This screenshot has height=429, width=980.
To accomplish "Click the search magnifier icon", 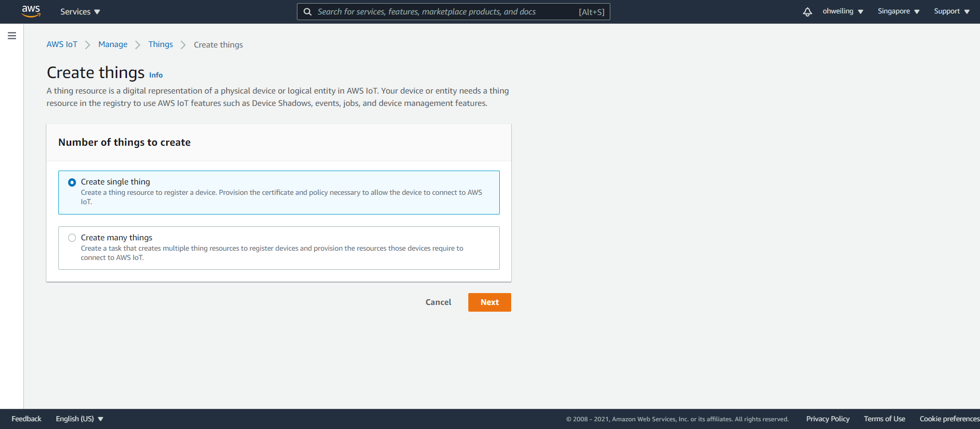I will pos(308,11).
